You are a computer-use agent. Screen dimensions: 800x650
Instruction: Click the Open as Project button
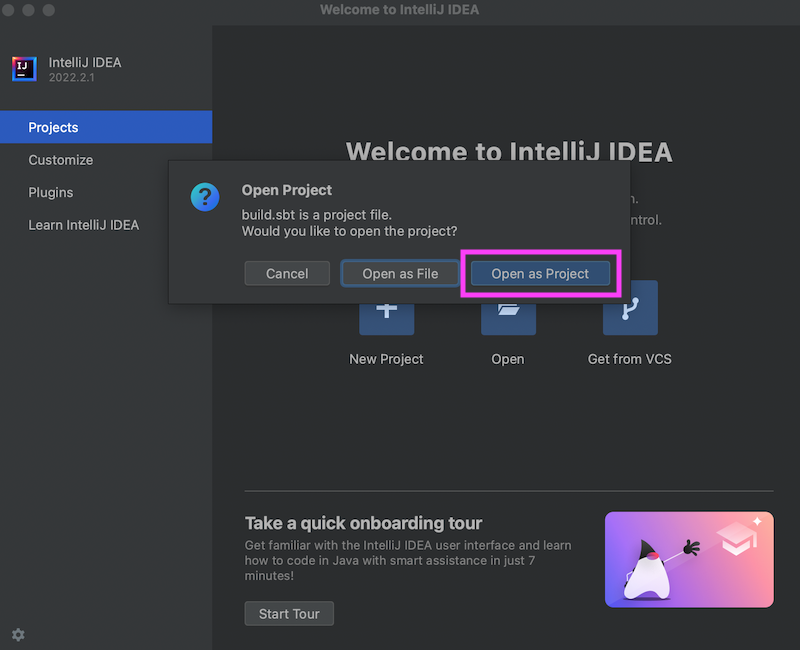click(540, 273)
